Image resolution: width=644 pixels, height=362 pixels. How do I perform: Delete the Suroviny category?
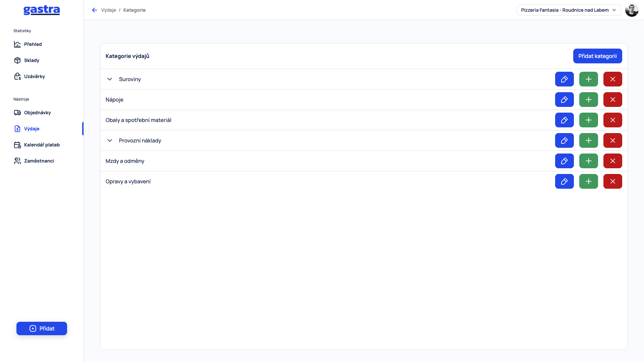click(612, 79)
